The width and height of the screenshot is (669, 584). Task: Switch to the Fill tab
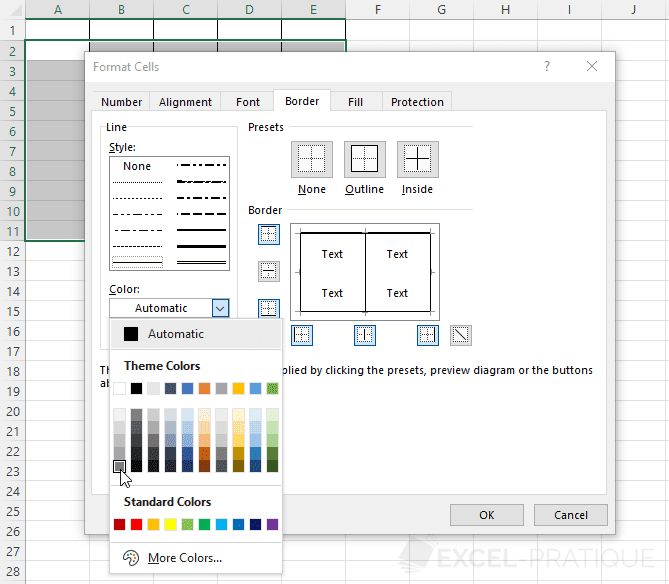tap(355, 102)
